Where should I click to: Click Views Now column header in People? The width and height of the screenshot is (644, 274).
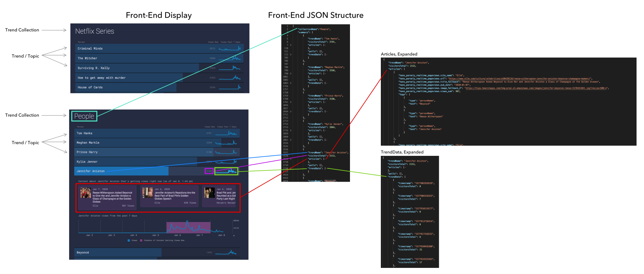pyautogui.click(x=210, y=127)
